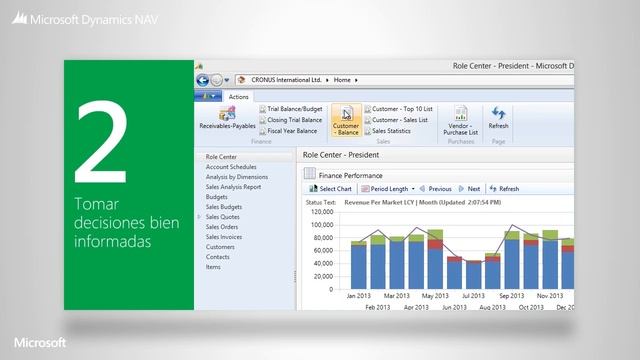
Task: Click the company icon in address bar
Action: 242,80
